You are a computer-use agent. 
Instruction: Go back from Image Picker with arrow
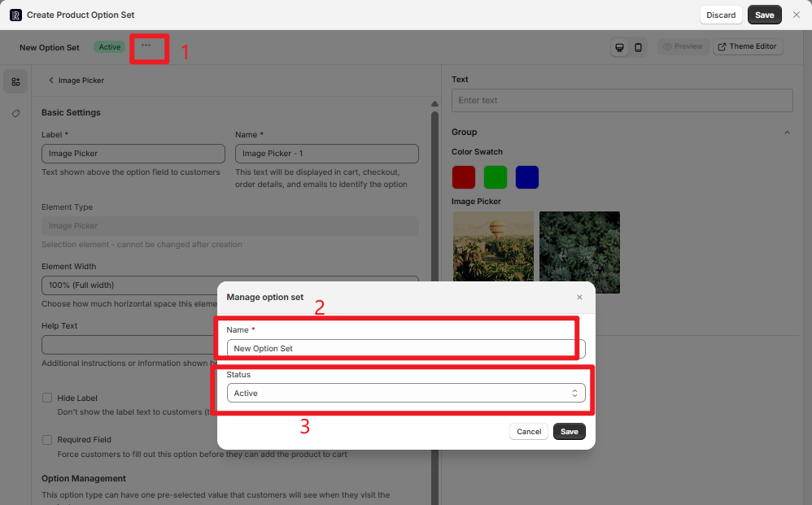pyautogui.click(x=51, y=81)
